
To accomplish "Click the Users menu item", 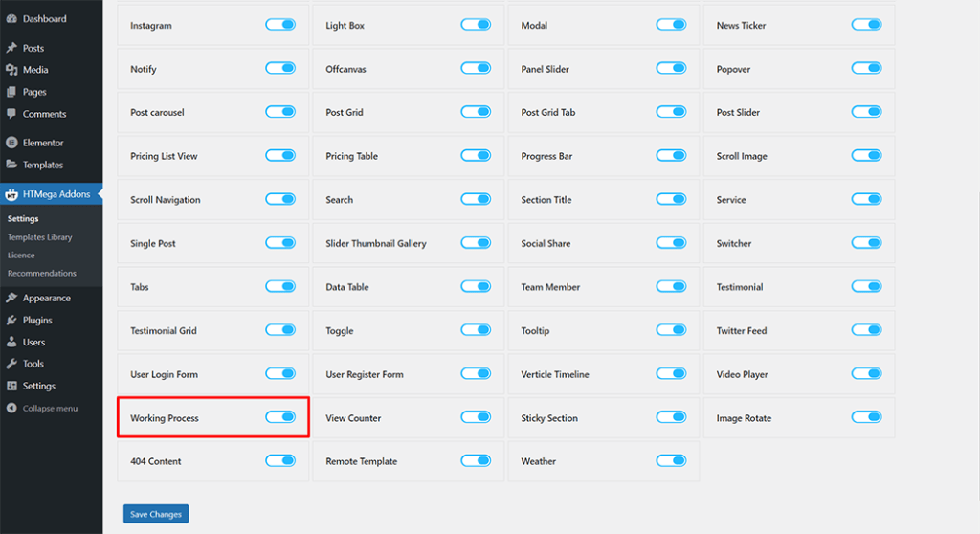I will (33, 343).
